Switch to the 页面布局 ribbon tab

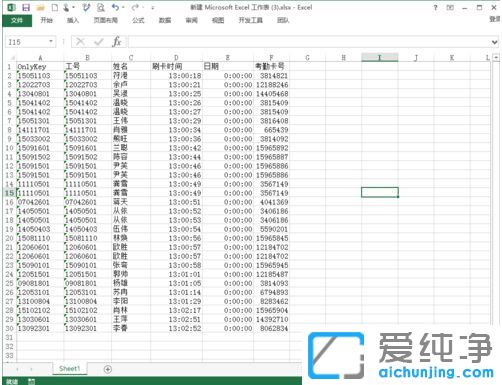pos(105,20)
